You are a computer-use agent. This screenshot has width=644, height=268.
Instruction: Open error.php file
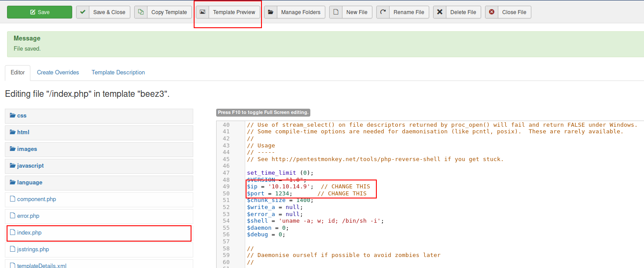100,216
